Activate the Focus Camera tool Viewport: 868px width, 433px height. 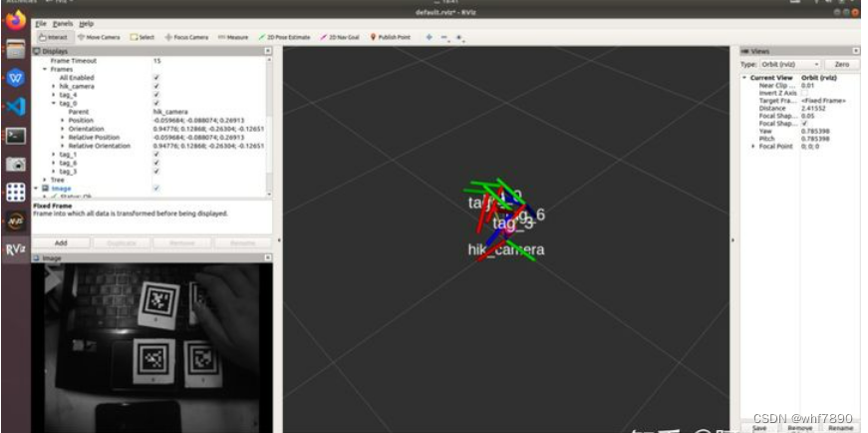pos(186,37)
